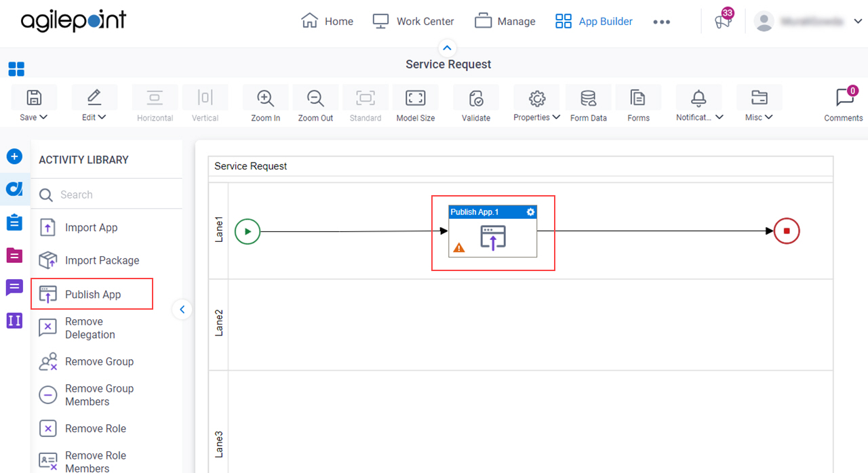Open the more options ellipsis menu

661,22
